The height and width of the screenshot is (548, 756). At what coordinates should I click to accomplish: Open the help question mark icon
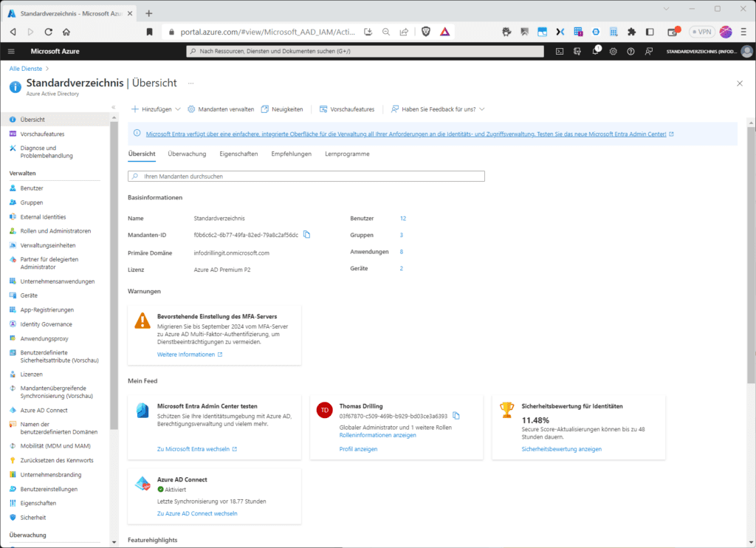pyautogui.click(x=630, y=51)
